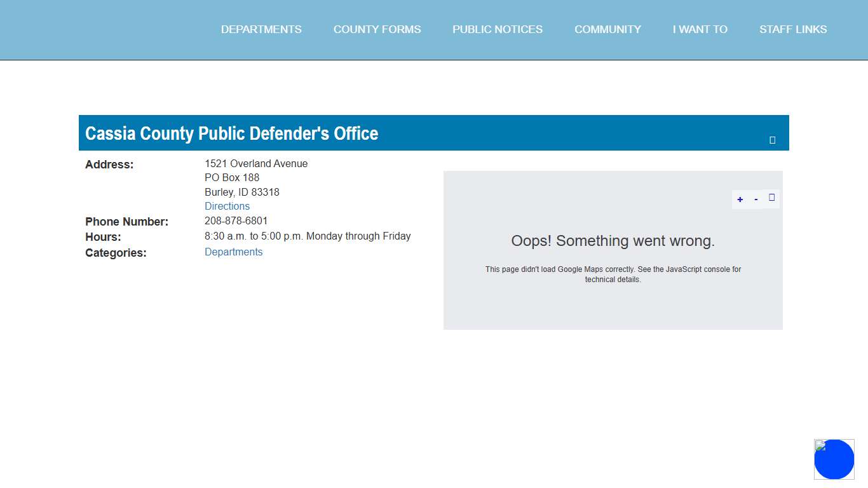This screenshot has height=488, width=868.
Task: Follow the Departments category link
Action: pyautogui.click(x=233, y=252)
